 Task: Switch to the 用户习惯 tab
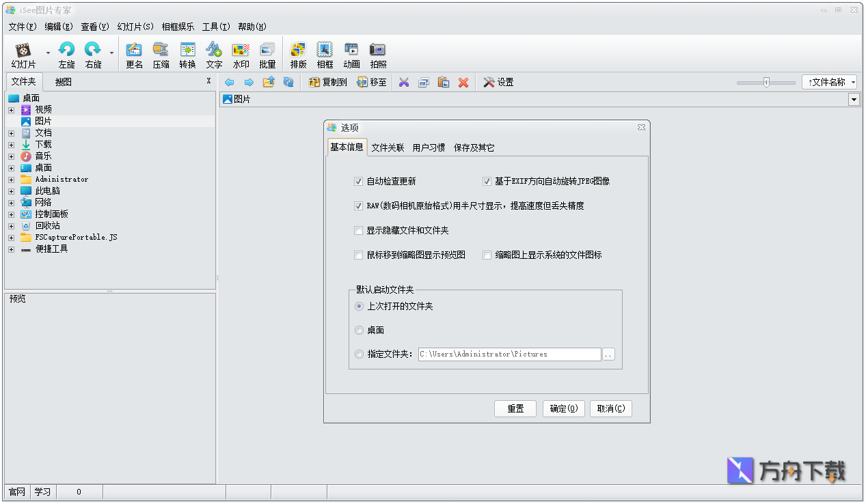coord(429,148)
